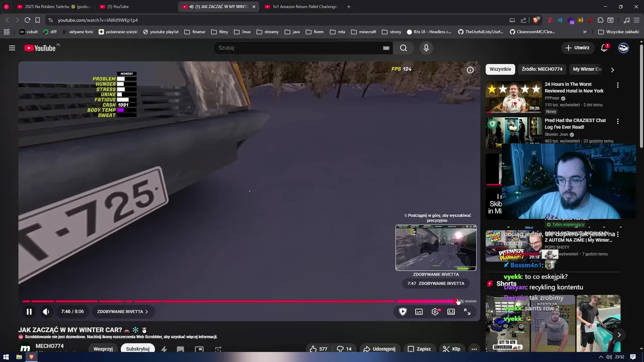Enter fullscreen mode on the video

(x=467, y=312)
